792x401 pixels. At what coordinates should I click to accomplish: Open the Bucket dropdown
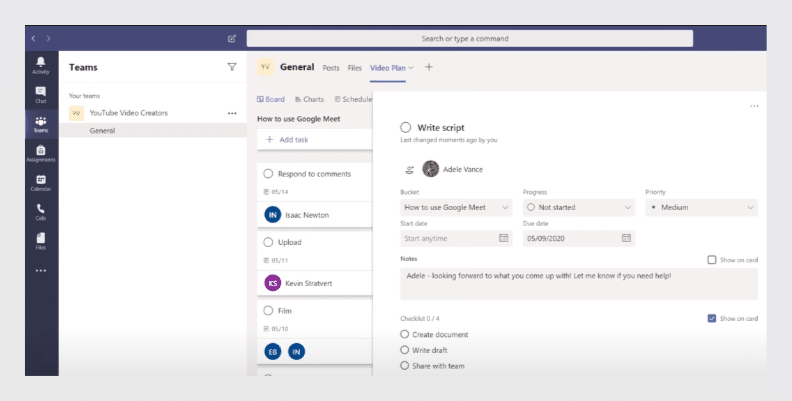point(456,207)
